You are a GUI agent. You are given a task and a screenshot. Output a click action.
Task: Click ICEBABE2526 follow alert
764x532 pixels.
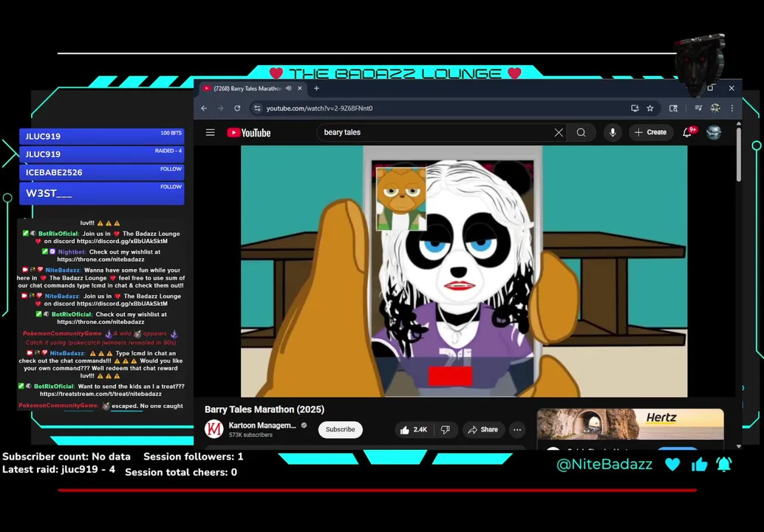click(x=101, y=172)
